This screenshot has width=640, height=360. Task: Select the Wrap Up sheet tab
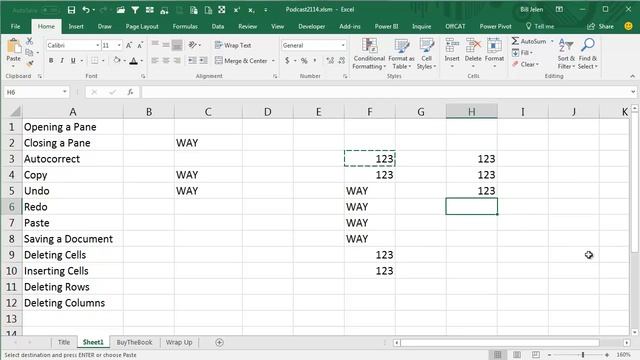(179, 342)
